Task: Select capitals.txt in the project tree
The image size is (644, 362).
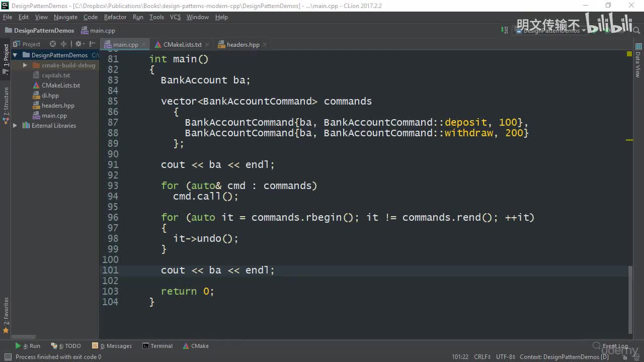Action: click(x=56, y=75)
